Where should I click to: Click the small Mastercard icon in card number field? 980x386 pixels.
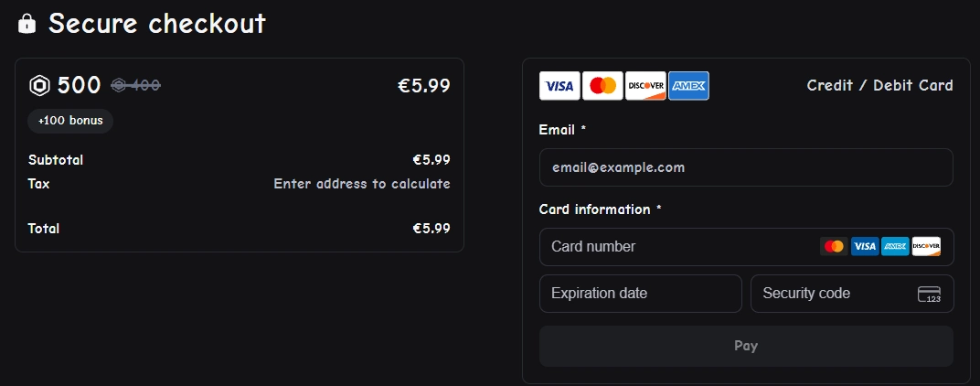pos(834,246)
